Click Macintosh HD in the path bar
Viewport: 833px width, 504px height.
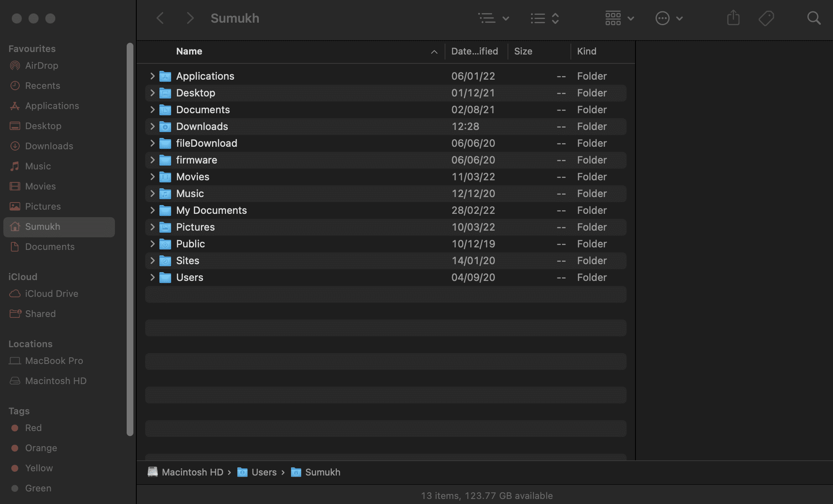[x=185, y=472]
